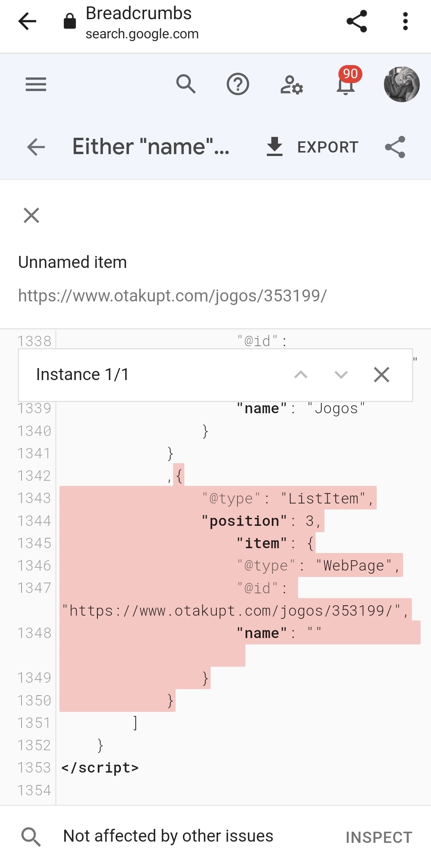
Task: Click the INSPECT button
Action: pos(379,837)
